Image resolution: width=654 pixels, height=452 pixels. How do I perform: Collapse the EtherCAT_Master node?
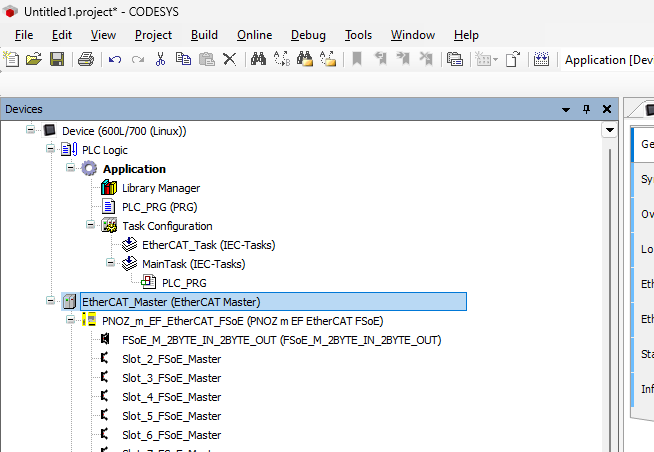tap(50, 301)
